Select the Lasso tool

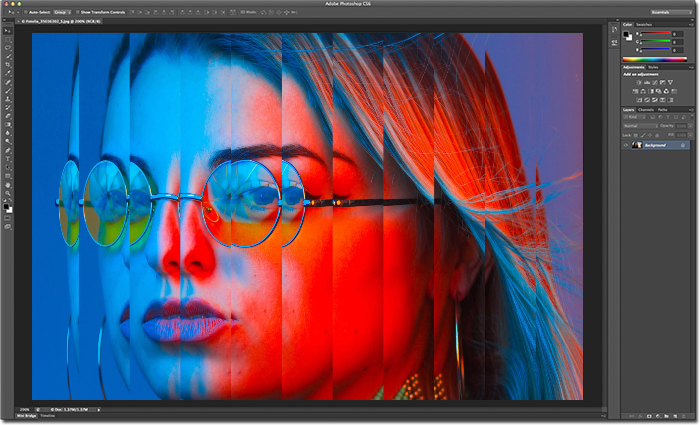pos(8,47)
